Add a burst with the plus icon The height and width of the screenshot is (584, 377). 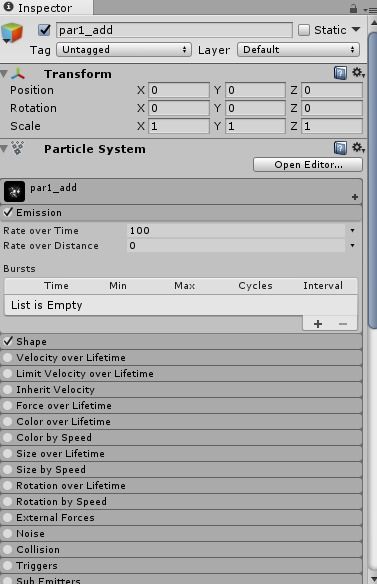click(x=318, y=324)
